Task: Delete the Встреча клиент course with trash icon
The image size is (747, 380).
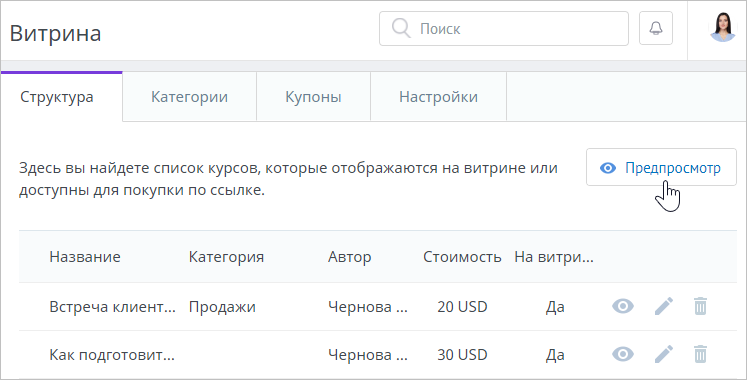Action: pos(700,306)
